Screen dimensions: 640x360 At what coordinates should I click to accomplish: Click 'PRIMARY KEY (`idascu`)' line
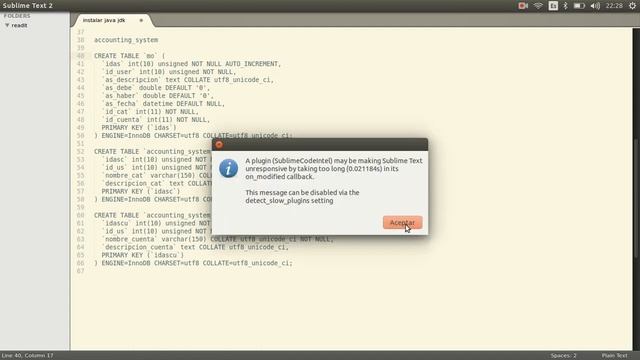143,255
